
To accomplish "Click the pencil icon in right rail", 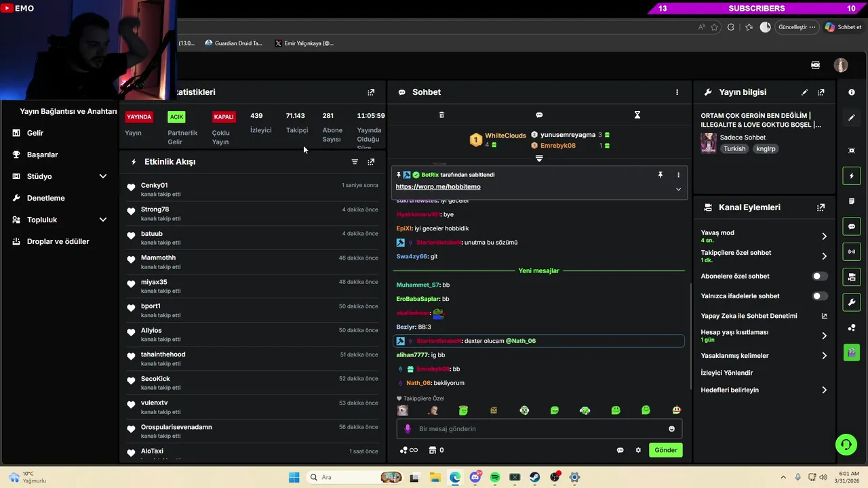I will [852, 118].
